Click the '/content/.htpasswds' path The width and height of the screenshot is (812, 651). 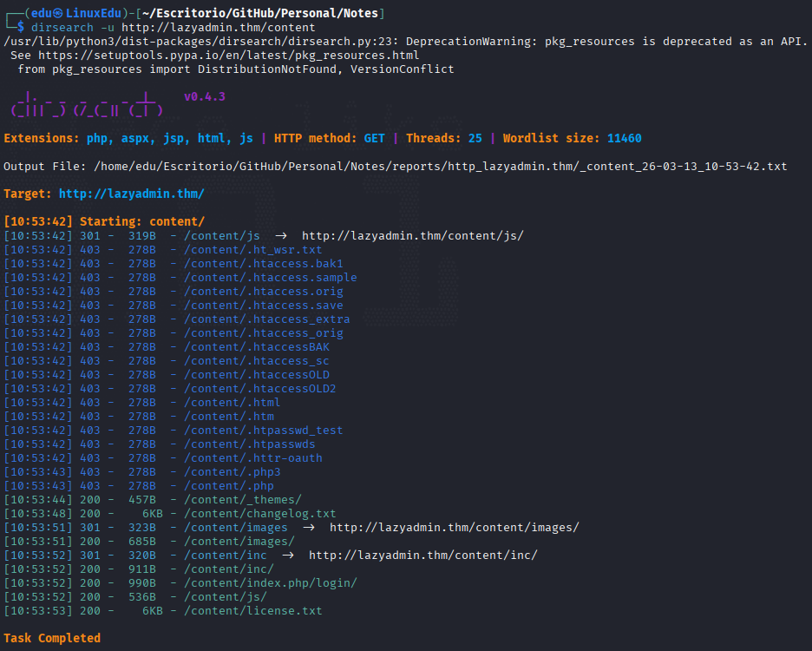(x=250, y=444)
